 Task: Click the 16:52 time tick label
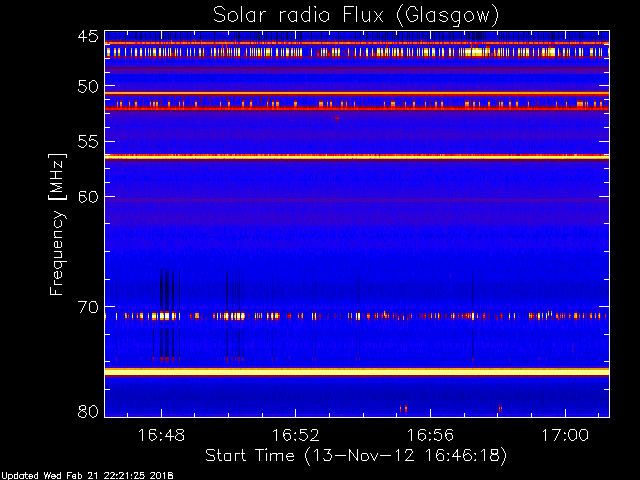[296, 435]
